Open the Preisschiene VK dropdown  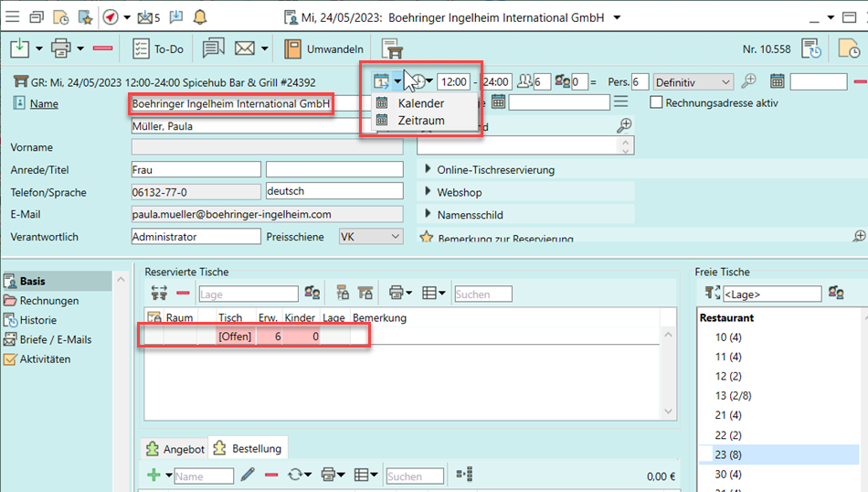pos(370,237)
